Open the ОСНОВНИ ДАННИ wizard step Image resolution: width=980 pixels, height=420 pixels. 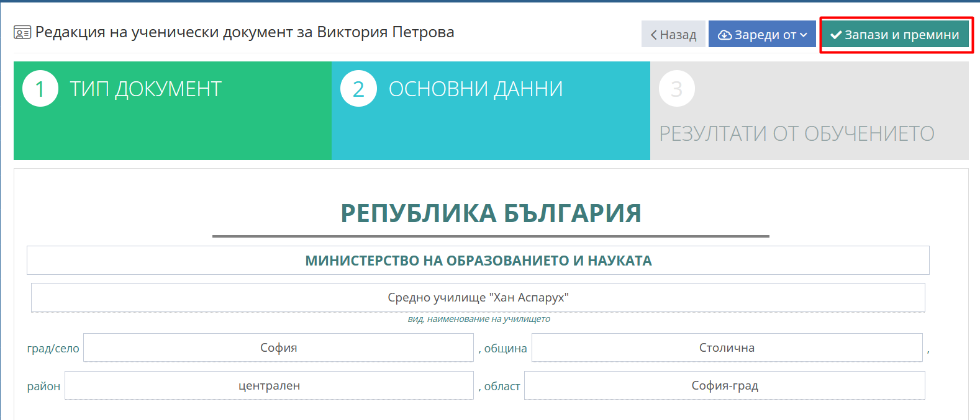point(491,110)
